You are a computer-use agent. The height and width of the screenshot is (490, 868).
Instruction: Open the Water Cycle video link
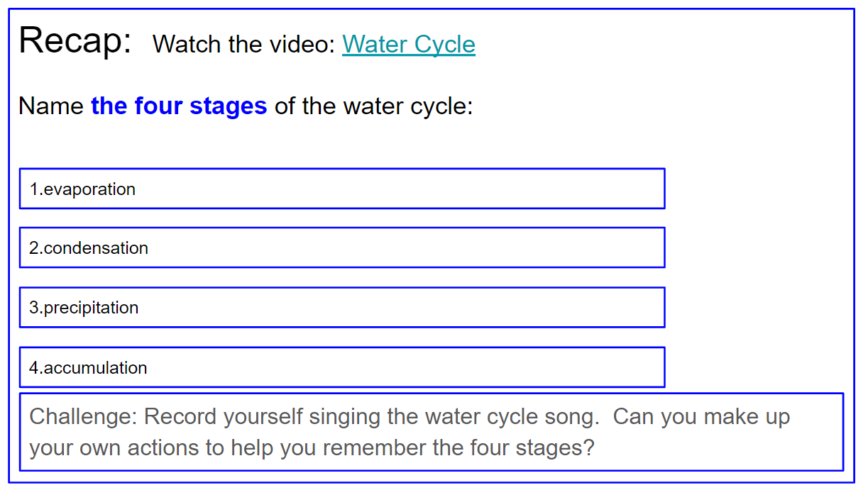(408, 45)
